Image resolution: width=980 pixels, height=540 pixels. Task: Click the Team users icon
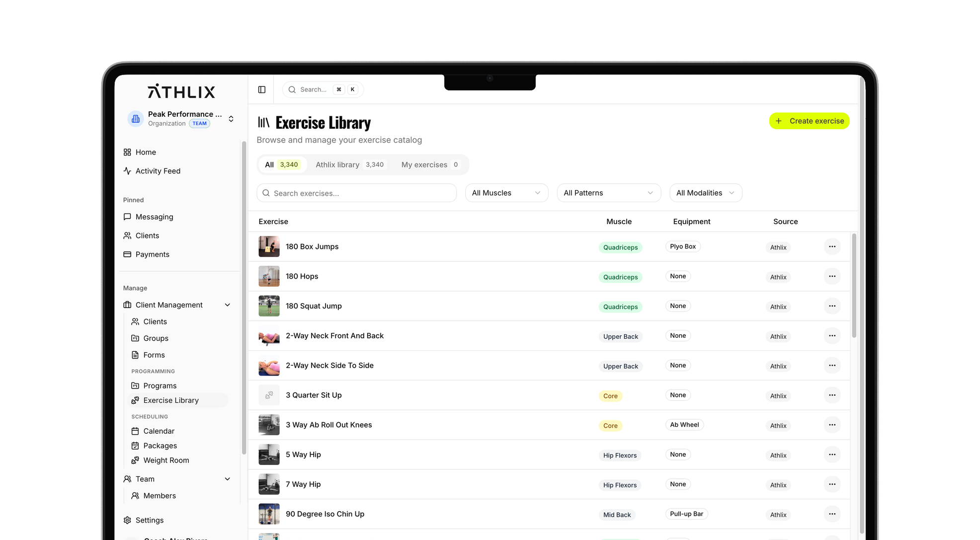(127, 479)
